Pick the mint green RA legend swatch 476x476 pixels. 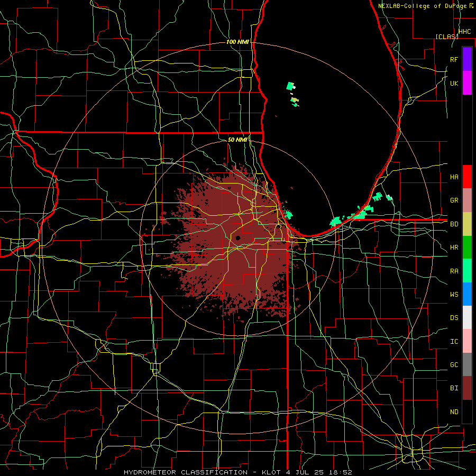tap(467, 270)
